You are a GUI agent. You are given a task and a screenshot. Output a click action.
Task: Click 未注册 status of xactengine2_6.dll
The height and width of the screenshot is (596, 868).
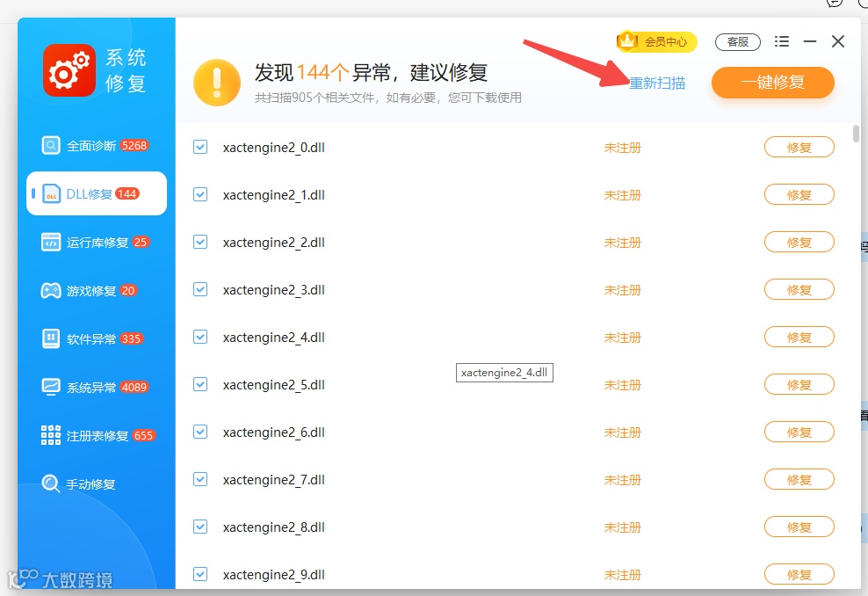tap(622, 432)
